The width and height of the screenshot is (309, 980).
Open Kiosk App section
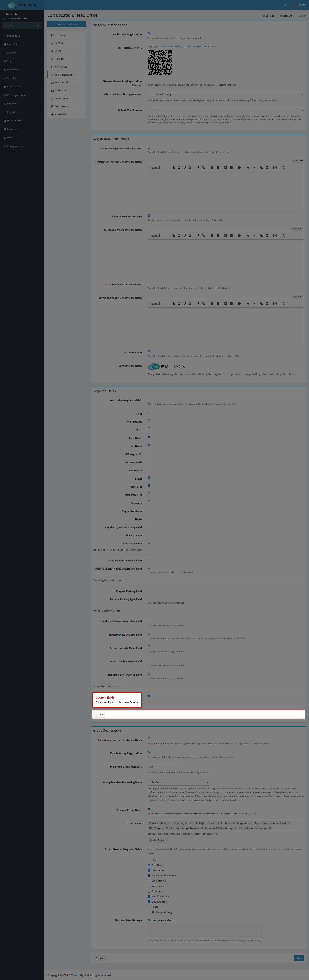[x=66, y=91]
